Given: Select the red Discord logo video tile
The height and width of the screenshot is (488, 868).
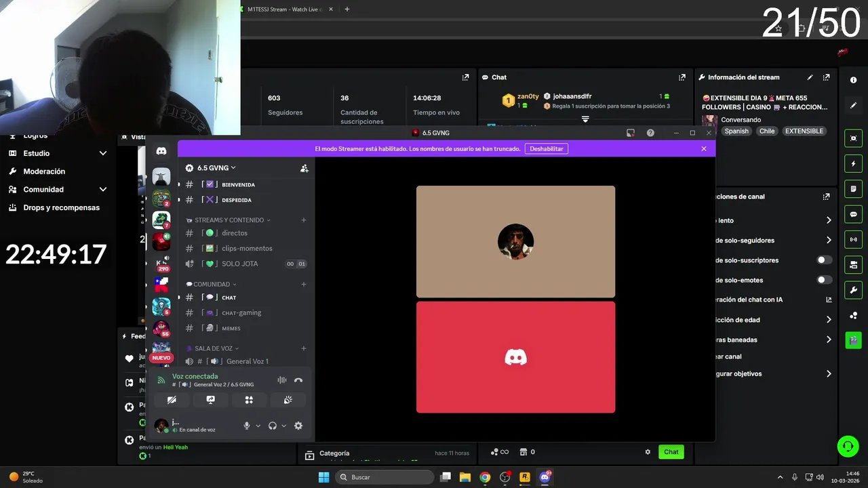Looking at the screenshot, I should (515, 357).
